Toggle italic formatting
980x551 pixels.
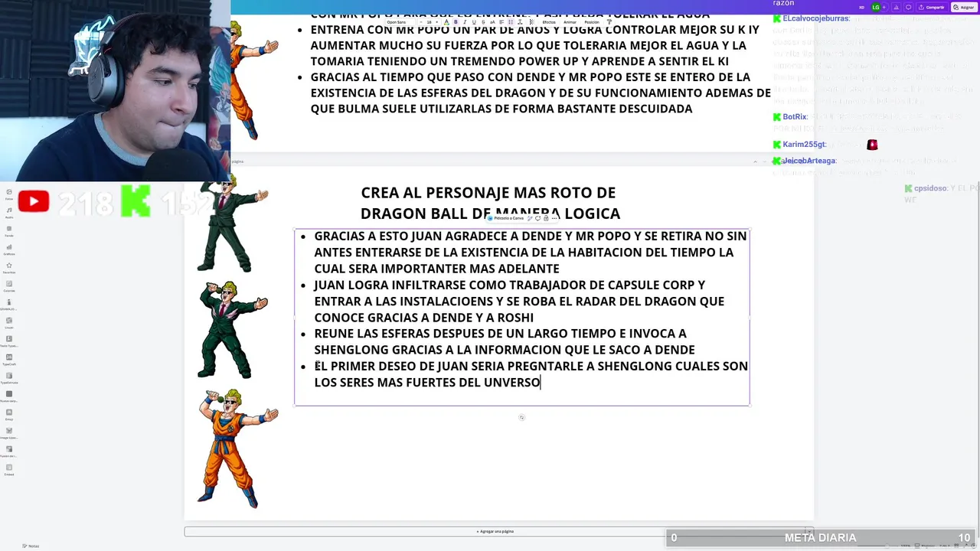coord(465,22)
